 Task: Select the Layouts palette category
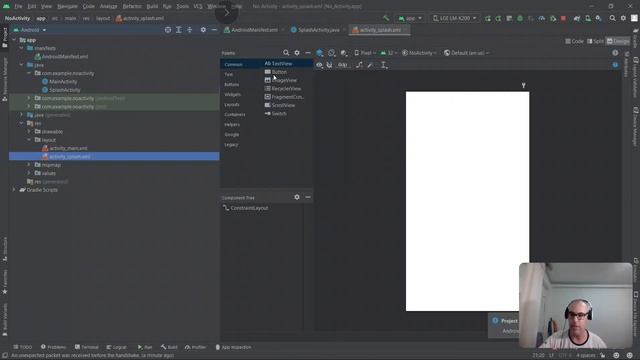(x=232, y=104)
